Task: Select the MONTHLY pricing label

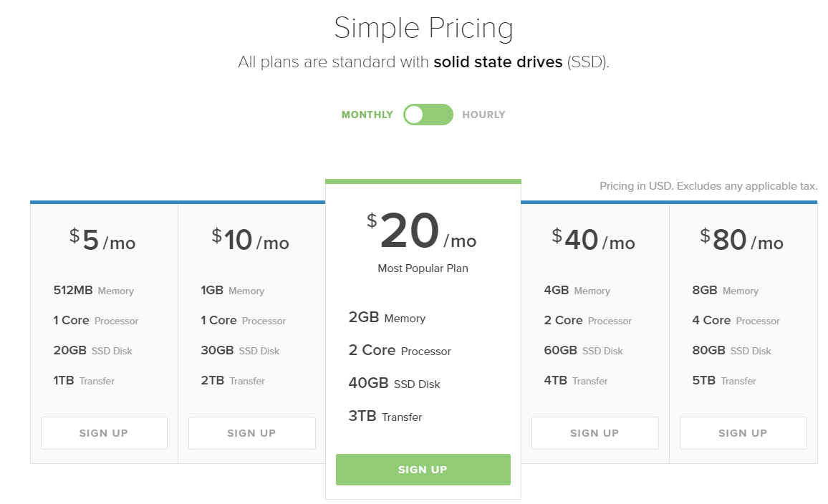Action: pyautogui.click(x=367, y=115)
